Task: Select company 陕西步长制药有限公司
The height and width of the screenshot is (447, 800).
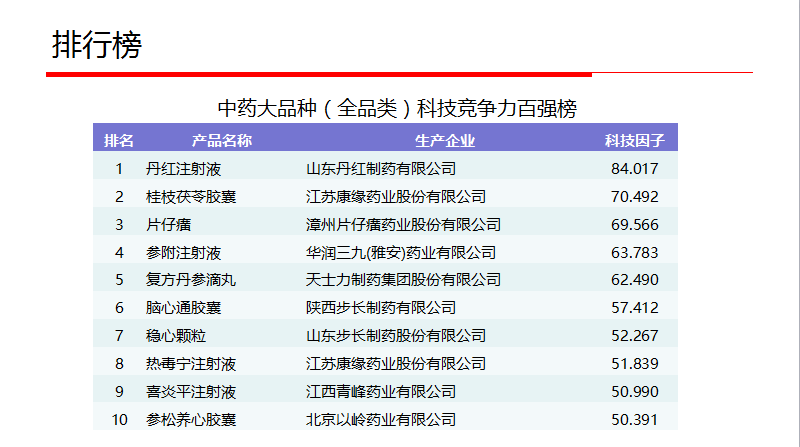Action: coord(381,308)
